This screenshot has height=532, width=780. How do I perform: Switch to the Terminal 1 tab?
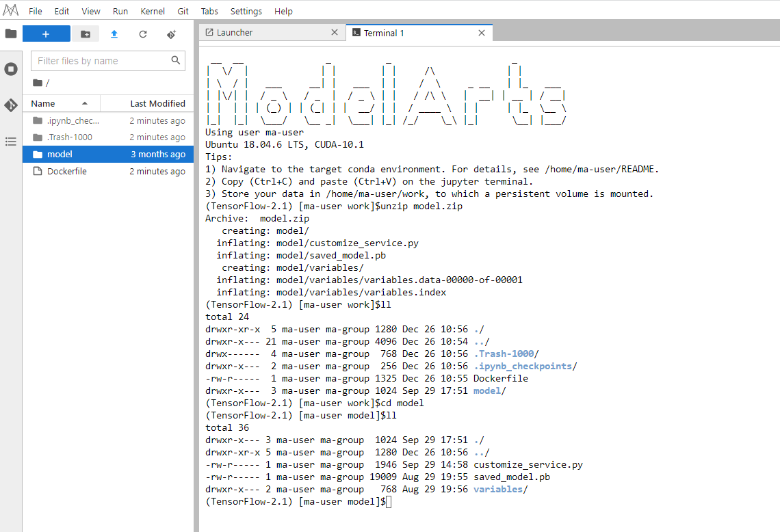[419, 33]
